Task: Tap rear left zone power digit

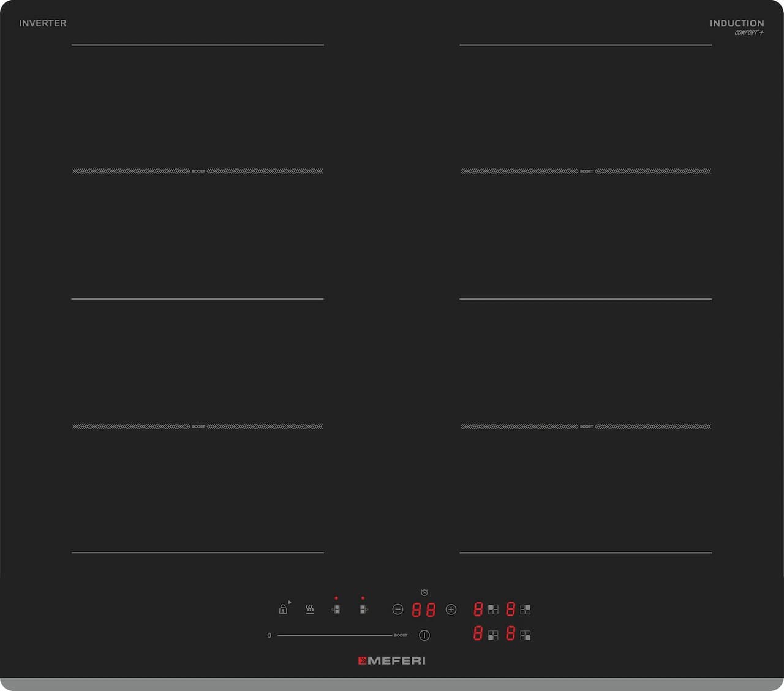Action: (478, 609)
